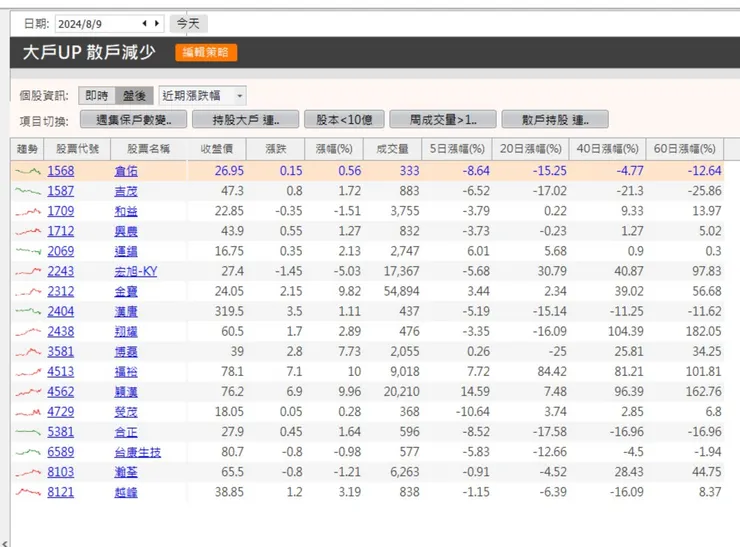Click 60-day gain cell 182.05
Viewport: 740px width, 547px height.
coord(703,331)
